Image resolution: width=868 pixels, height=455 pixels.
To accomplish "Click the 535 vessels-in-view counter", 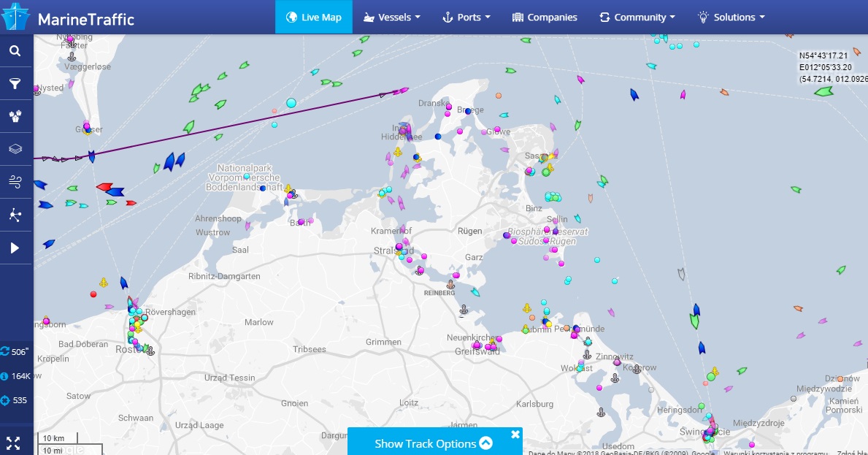I will click(15, 400).
